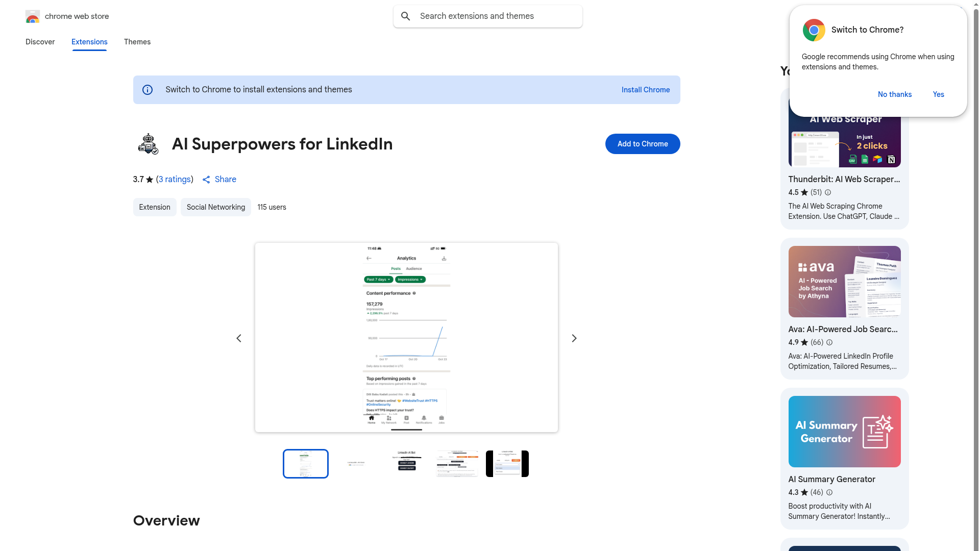Click the Install Chrome link
The width and height of the screenshot is (980, 551).
tap(646, 90)
